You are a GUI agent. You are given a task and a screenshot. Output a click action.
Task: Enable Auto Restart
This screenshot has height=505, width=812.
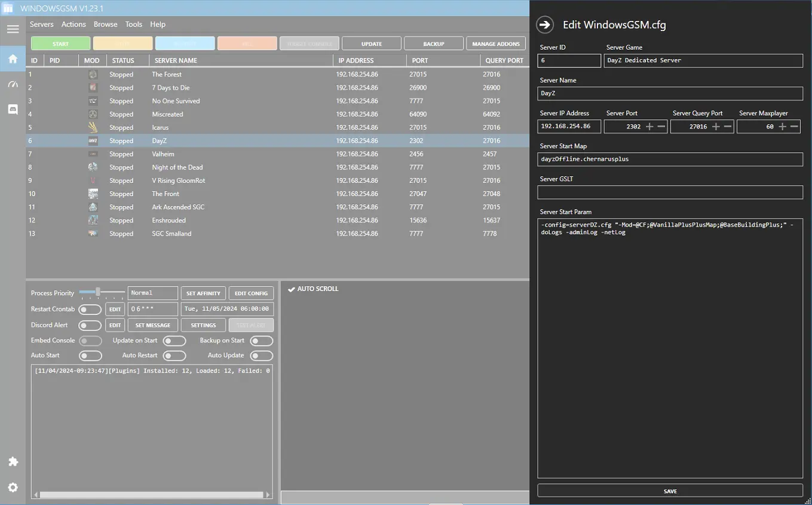pyautogui.click(x=174, y=356)
